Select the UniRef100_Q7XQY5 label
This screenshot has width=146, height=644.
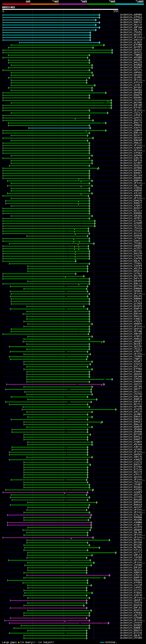coord(131,409)
